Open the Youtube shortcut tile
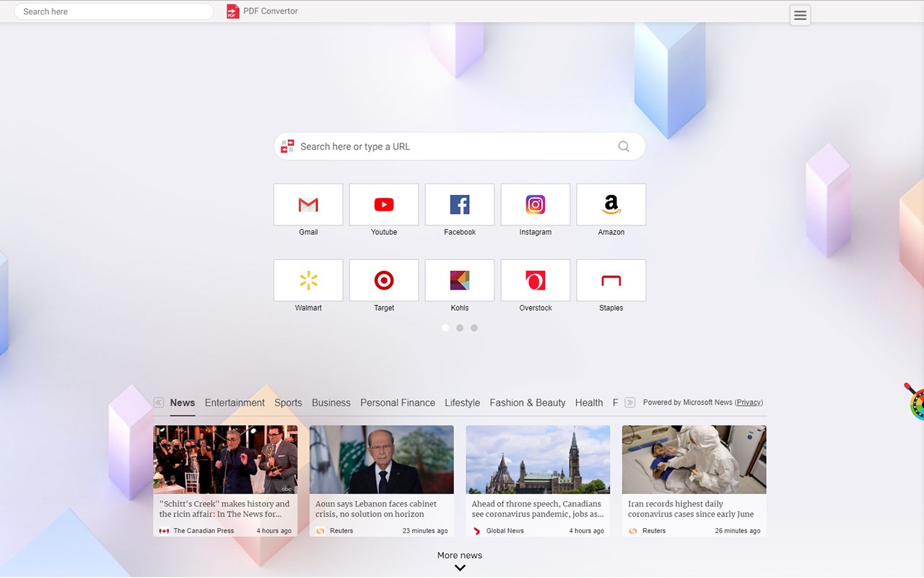The width and height of the screenshot is (924, 578). [x=384, y=204]
